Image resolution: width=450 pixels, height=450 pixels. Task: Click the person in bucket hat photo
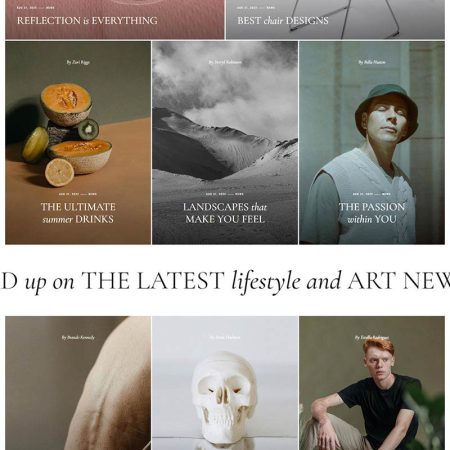coord(372,143)
